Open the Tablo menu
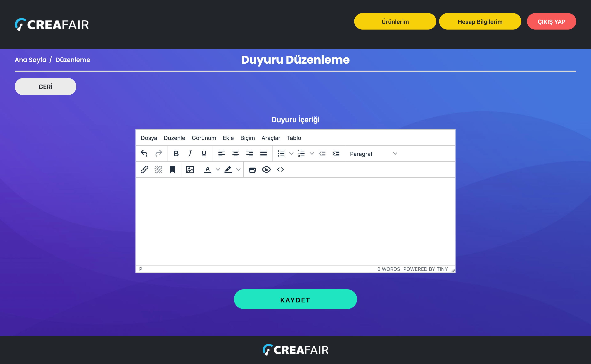Viewport: 591px width, 364px height. [x=294, y=138]
